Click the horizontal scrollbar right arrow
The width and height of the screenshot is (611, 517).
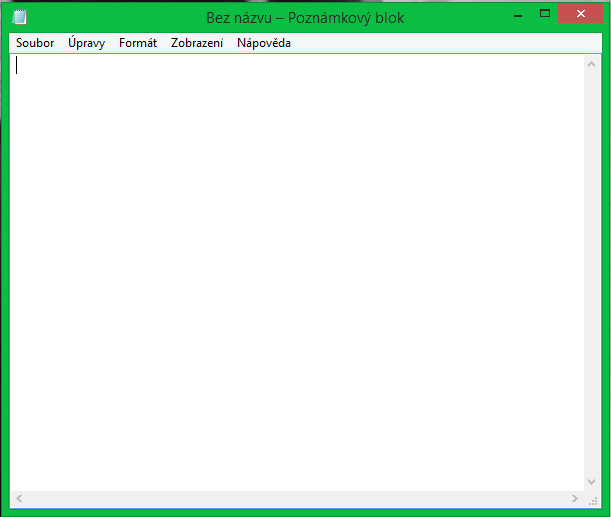point(575,498)
